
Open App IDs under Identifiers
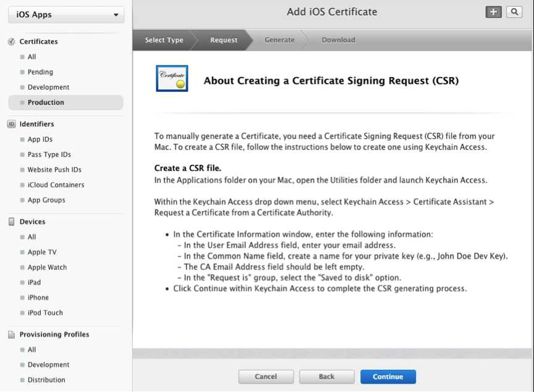pos(40,140)
